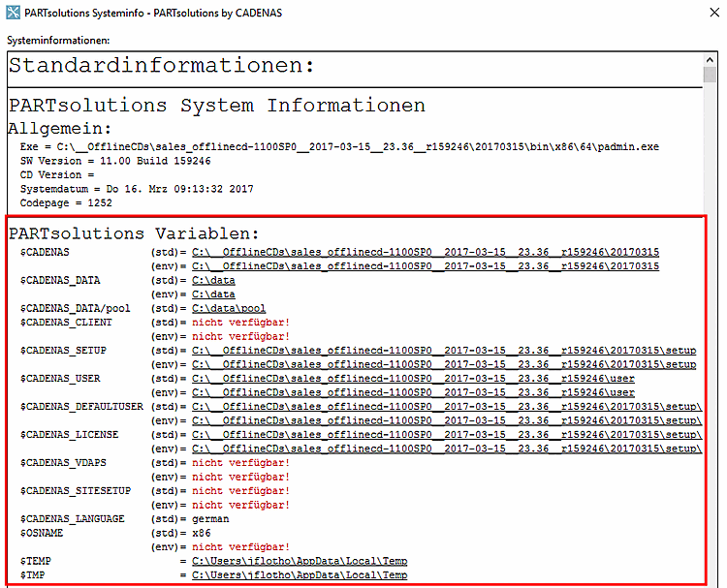727x588 pixels.
Task: Click $CADENAS_VDAPS (std) 'nicht verfügbar!' text
Action: (x=240, y=462)
